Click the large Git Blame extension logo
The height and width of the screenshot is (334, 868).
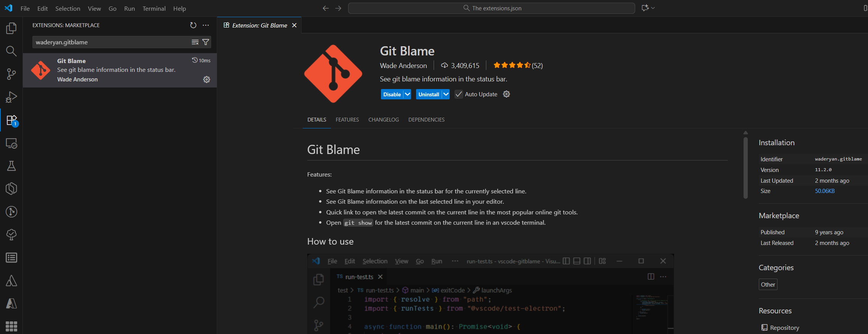[x=333, y=74]
